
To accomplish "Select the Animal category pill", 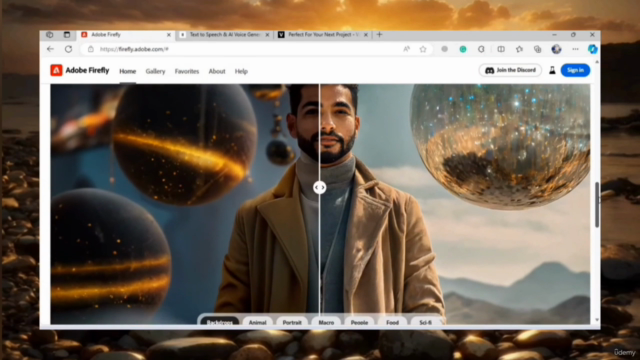I will click(x=258, y=322).
